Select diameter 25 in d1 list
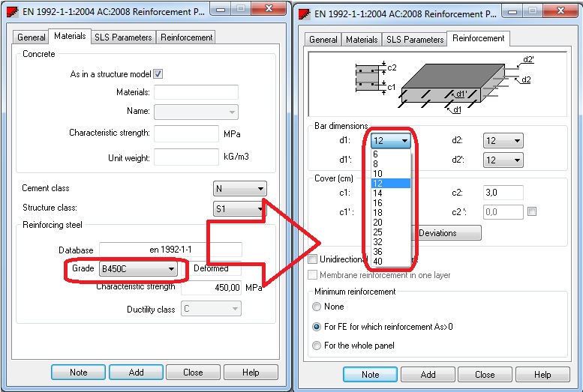The height and width of the screenshot is (392, 583). [x=391, y=232]
